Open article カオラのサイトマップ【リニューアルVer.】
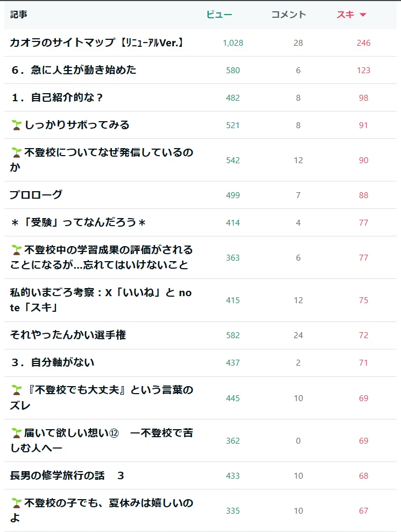This screenshot has height=532, width=401. click(97, 43)
